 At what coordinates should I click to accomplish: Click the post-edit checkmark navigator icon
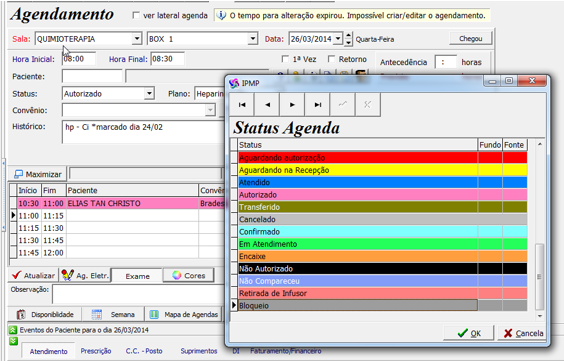pos(342,105)
